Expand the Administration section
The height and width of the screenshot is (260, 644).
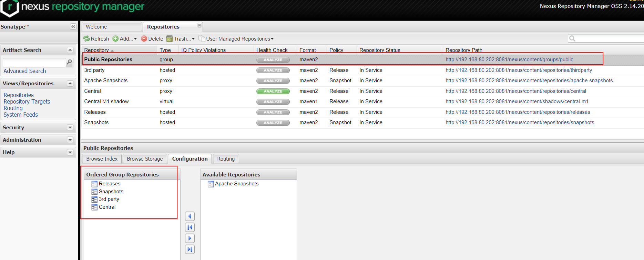coord(70,140)
